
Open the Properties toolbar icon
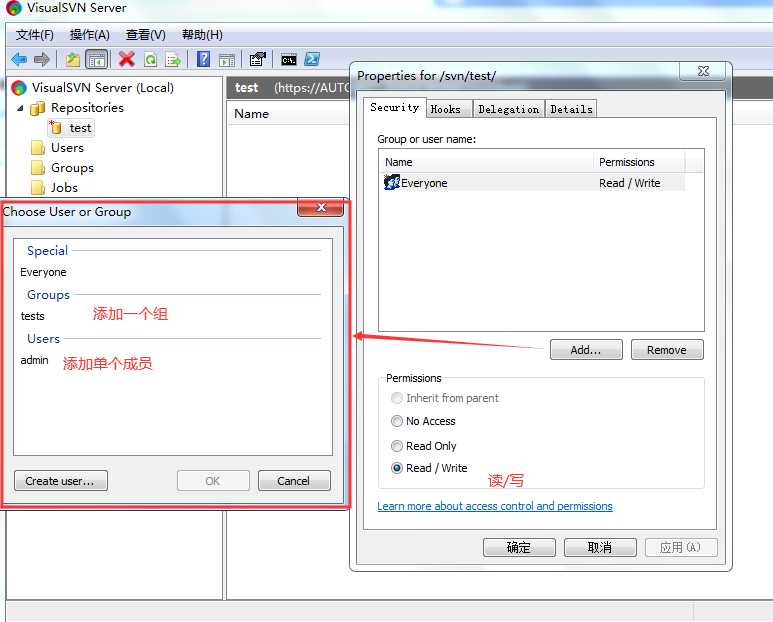point(257,60)
